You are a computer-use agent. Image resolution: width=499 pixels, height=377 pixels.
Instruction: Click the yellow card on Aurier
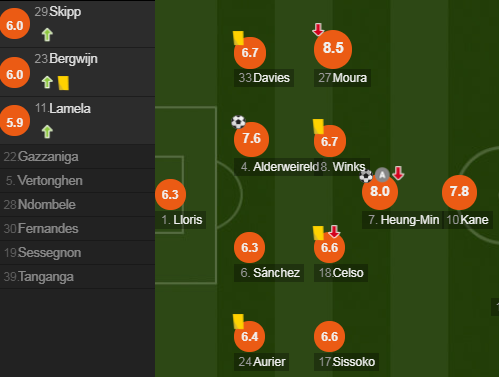(239, 321)
